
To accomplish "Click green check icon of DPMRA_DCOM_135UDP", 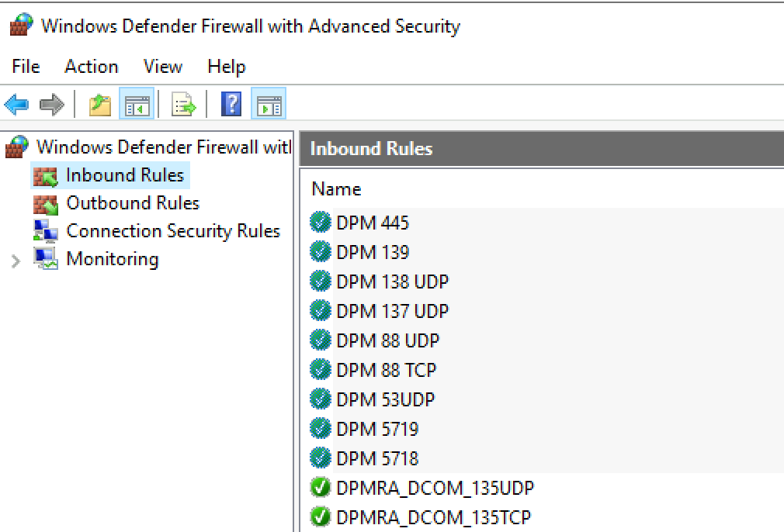I will click(320, 488).
